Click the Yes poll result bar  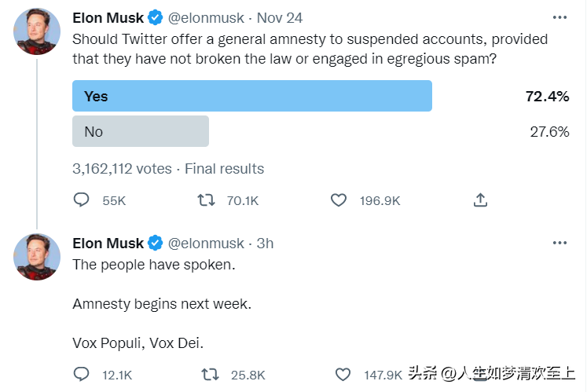[x=251, y=97]
